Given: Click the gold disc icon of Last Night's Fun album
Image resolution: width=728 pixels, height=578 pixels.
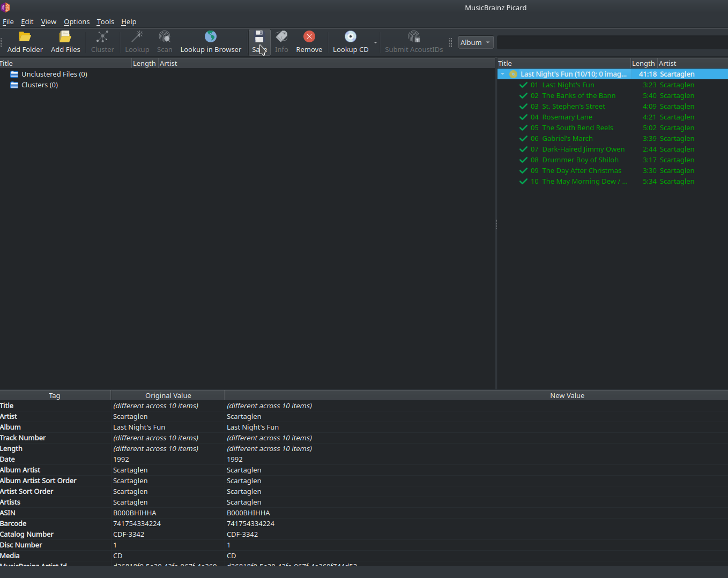Looking at the screenshot, I should point(513,74).
